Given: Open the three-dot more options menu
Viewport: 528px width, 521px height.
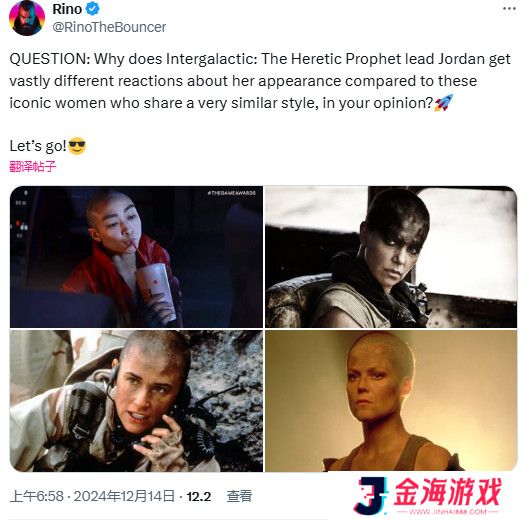Looking at the screenshot, I should tap(509, 9).
